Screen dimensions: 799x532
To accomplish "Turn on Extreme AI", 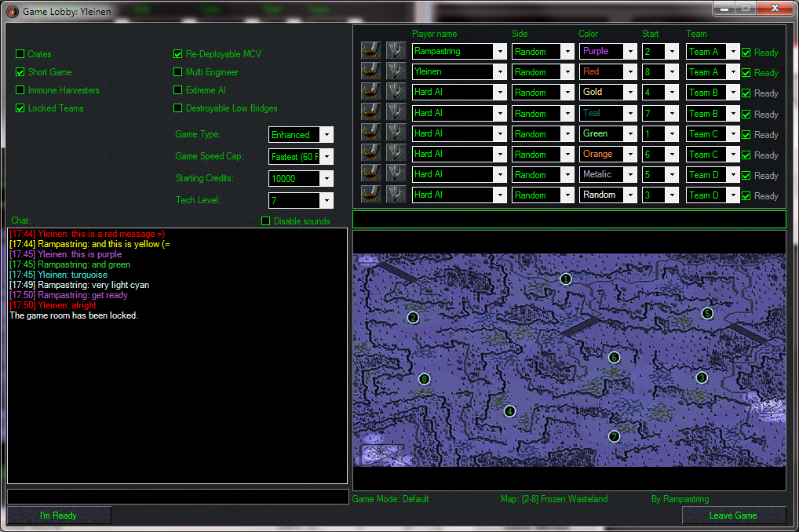I will (178, 90).
